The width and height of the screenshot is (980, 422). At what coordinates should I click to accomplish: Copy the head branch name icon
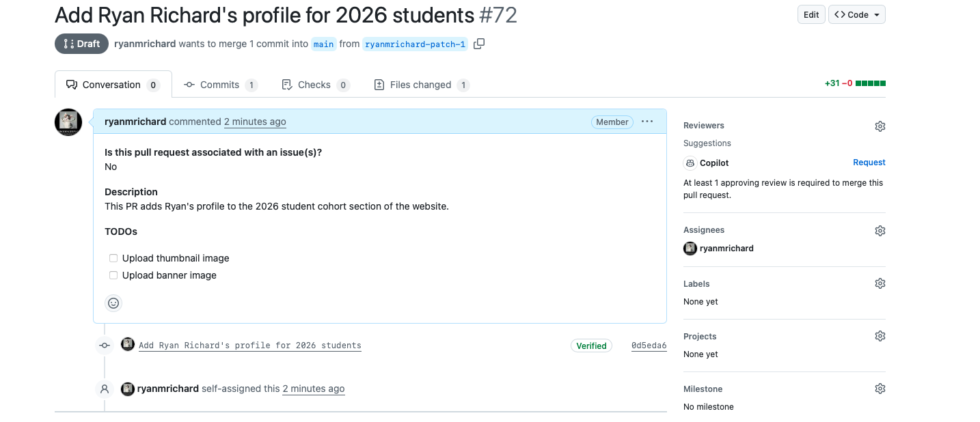click(x=479, y=44)
